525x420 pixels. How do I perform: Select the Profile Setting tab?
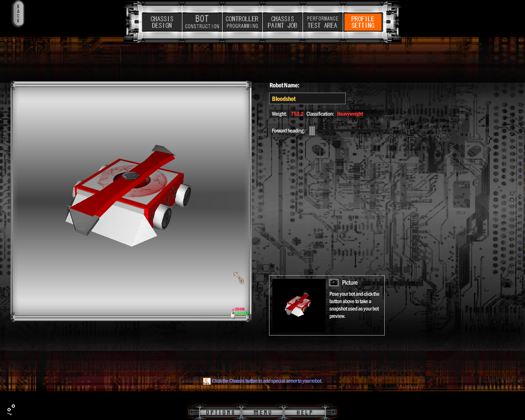[363, 22]
